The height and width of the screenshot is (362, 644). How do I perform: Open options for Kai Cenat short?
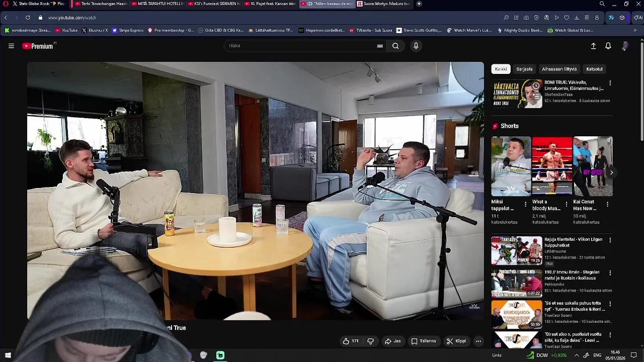pyautogui.click(x=608, y=205)
